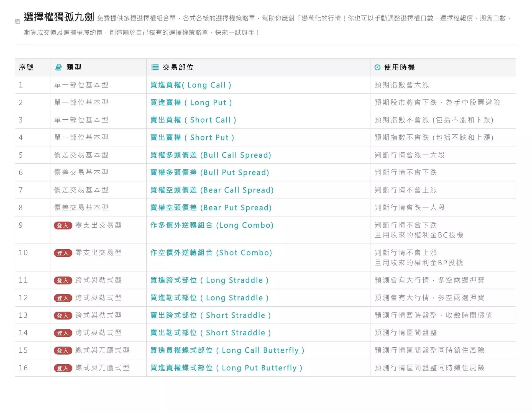Screen dimensions: 532x413
Task: Open the 買進賣權 (Long Put) strategy link
Action: [x=191, y=102]
